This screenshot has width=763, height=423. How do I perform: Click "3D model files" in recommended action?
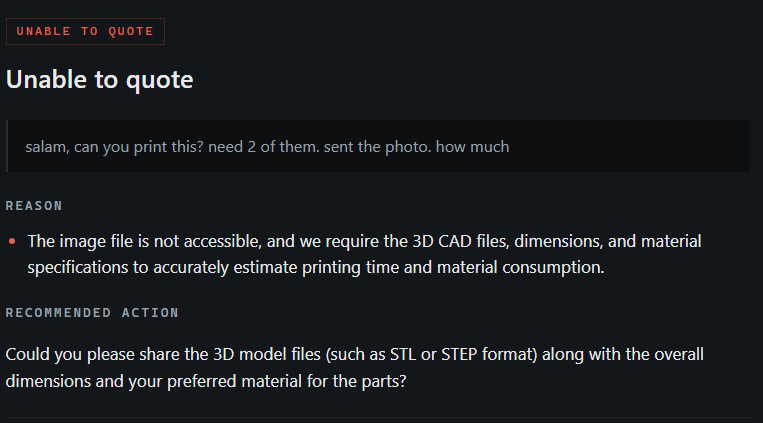(267, 354)
